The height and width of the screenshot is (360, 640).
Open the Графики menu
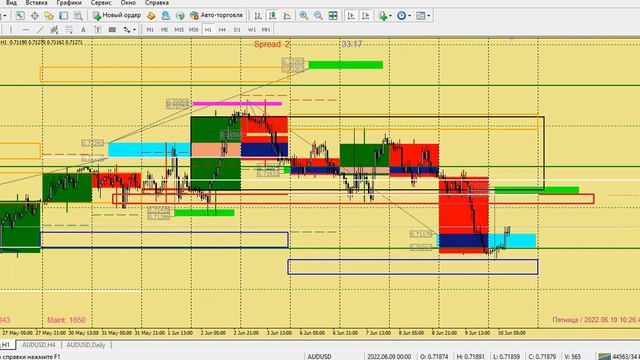tap(69, 3)
